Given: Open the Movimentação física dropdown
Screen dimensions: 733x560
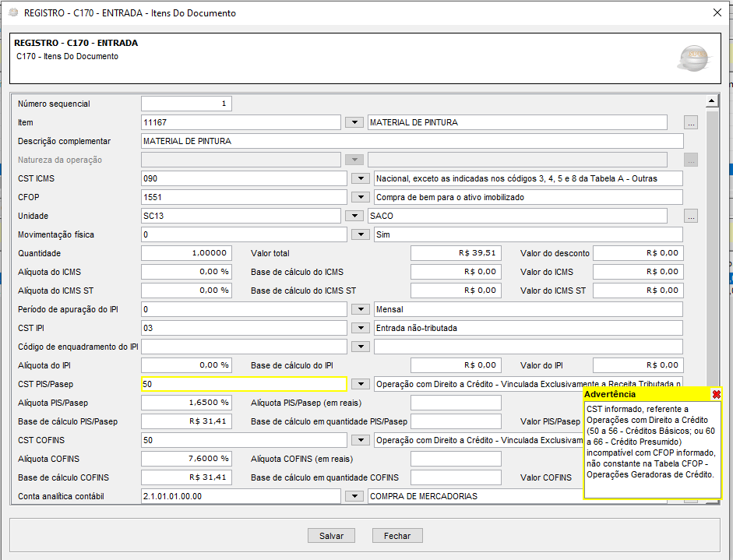Looking at the screenshot, I should coord(360,234).
